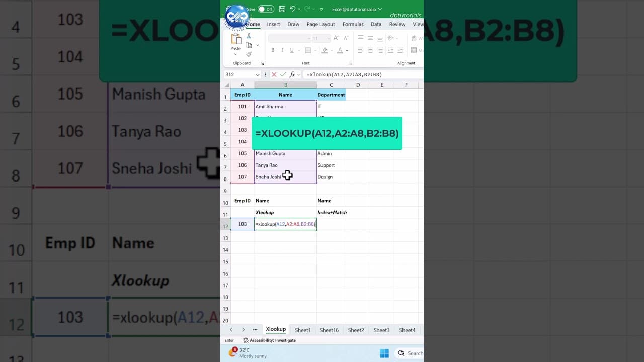Screen dimensions: 644x362
Task: Toggle Italic formatting in the Font group
Action: tap(282, 50)
